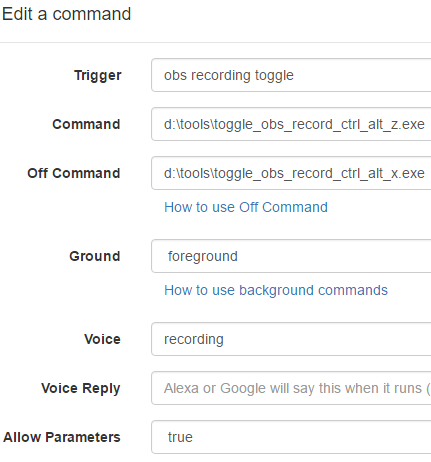
Task: Select the 'Off Command' label text
Action: point(74,173)
